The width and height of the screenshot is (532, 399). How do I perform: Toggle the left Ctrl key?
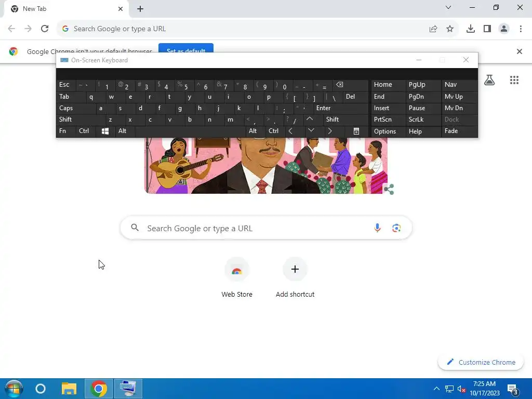tap(86, 131)
